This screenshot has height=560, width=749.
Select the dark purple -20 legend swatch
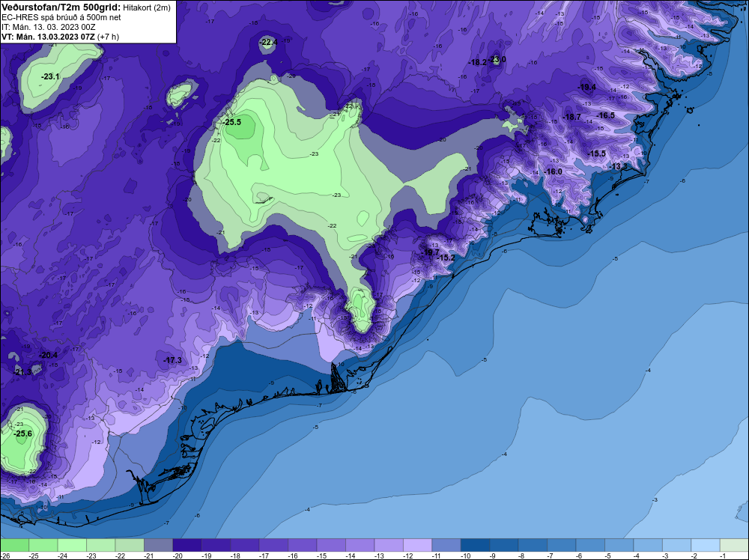click(x=187, y=545)
